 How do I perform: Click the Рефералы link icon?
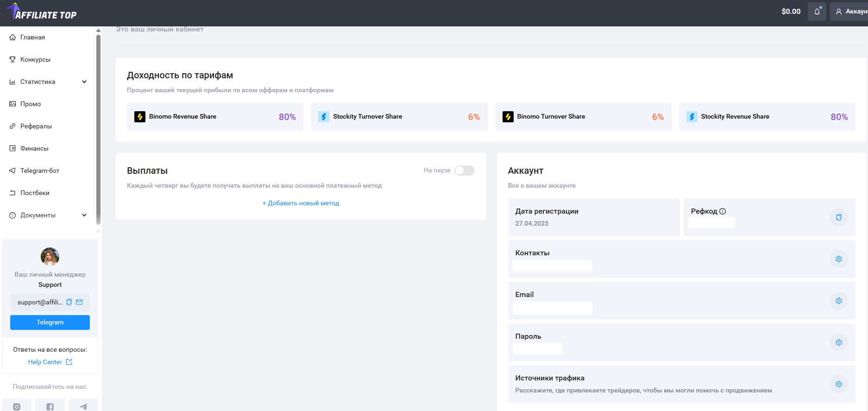point(13,126)
